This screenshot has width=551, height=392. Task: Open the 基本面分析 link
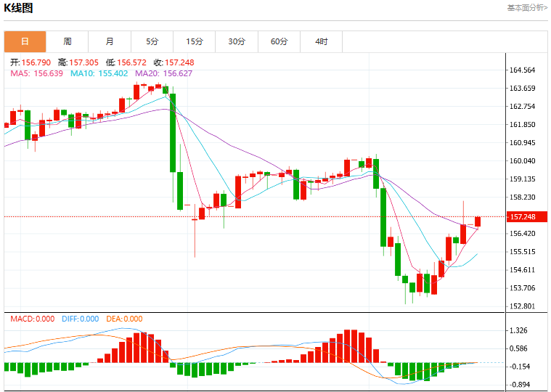(527, 8)
